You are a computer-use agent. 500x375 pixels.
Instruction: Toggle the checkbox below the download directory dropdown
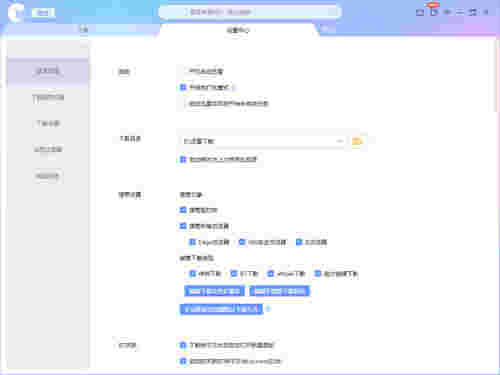coord(183,159)
